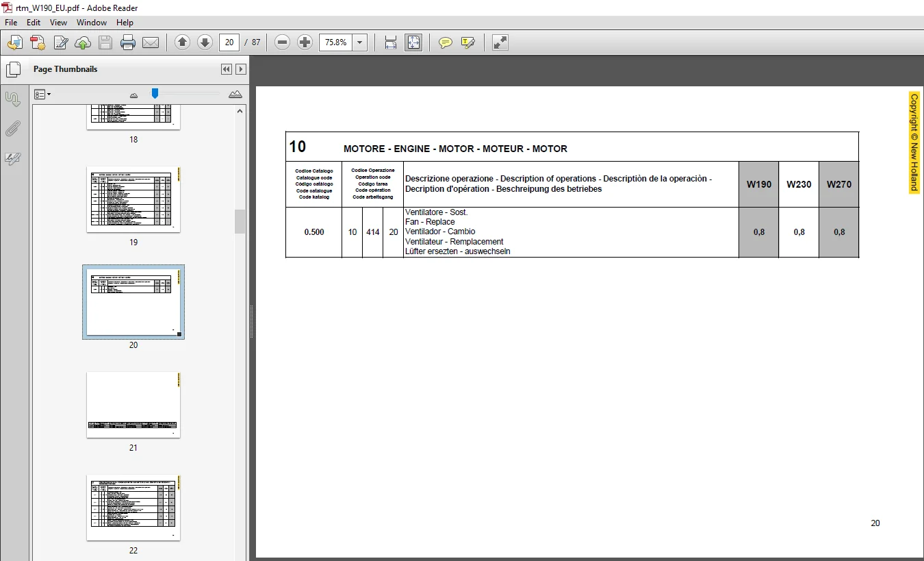924x561 pixels.
Task: Print the document with the printer icon
Action: pos(128,42)
